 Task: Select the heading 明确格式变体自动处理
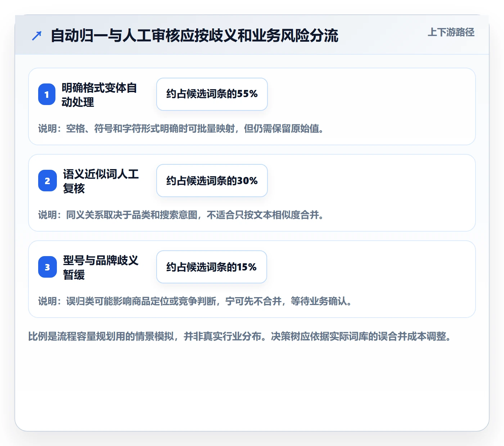coord(99,95)
